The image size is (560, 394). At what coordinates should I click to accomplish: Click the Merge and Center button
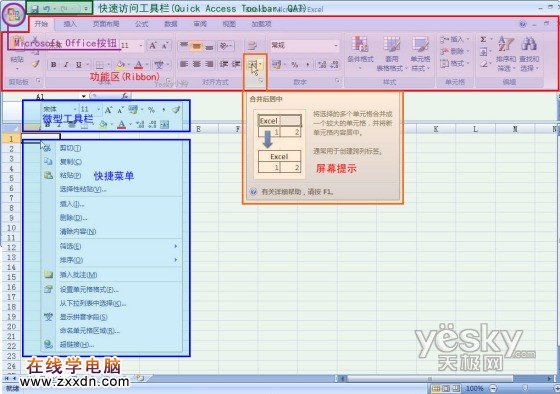pyautogui.click(x=253, y=65)
